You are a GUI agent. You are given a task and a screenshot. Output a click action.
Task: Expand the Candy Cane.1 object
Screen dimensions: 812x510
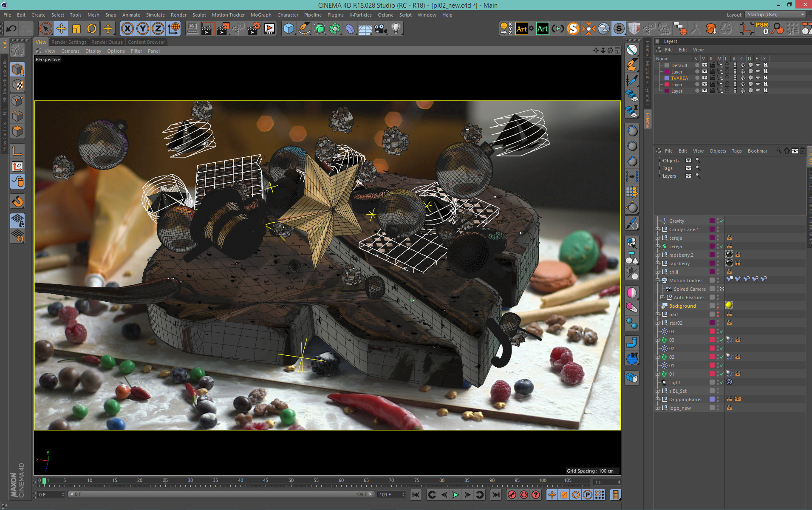point(658,229)
